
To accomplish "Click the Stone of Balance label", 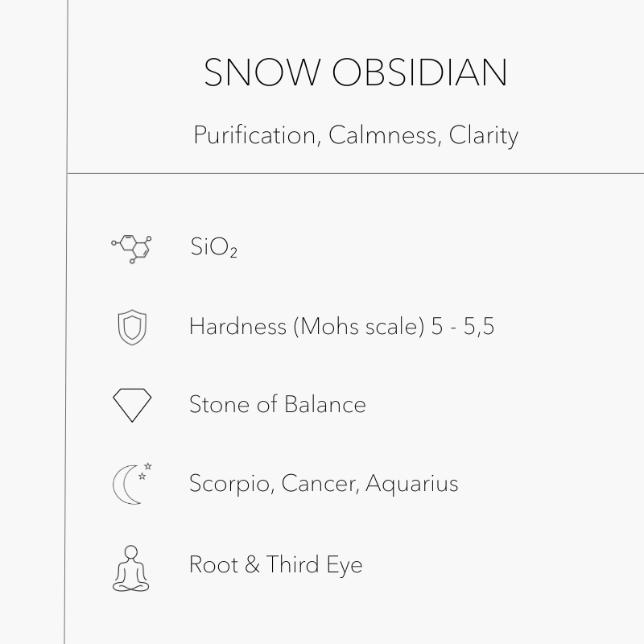I will coord(277,403).
